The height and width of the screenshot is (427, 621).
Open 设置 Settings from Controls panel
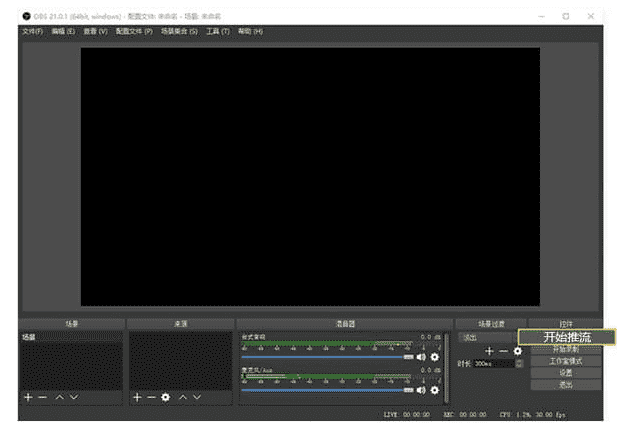pyautogui.click(x=566, y=373)
